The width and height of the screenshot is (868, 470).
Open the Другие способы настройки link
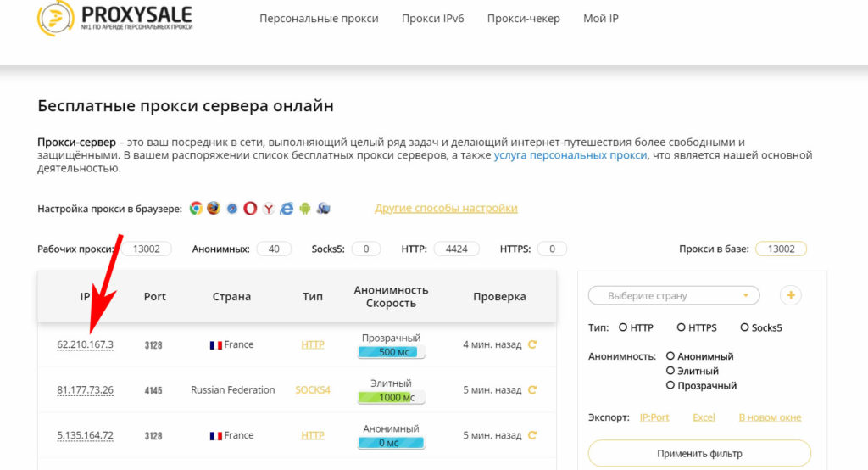tap(446, 208)
